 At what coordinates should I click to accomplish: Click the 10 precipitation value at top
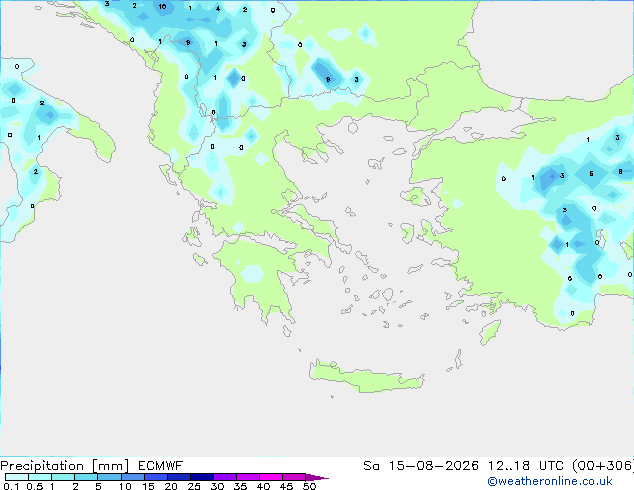tap(162, 6)
